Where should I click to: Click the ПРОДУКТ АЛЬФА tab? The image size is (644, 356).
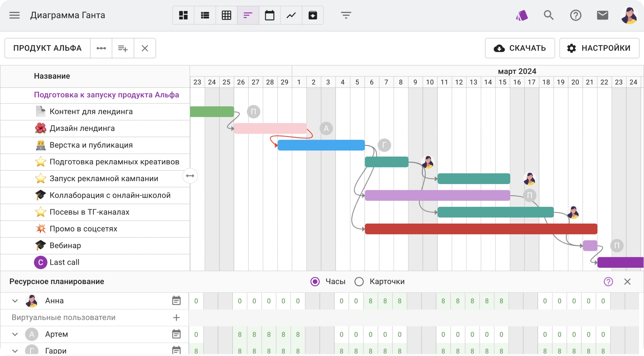[x=48, y=48]
